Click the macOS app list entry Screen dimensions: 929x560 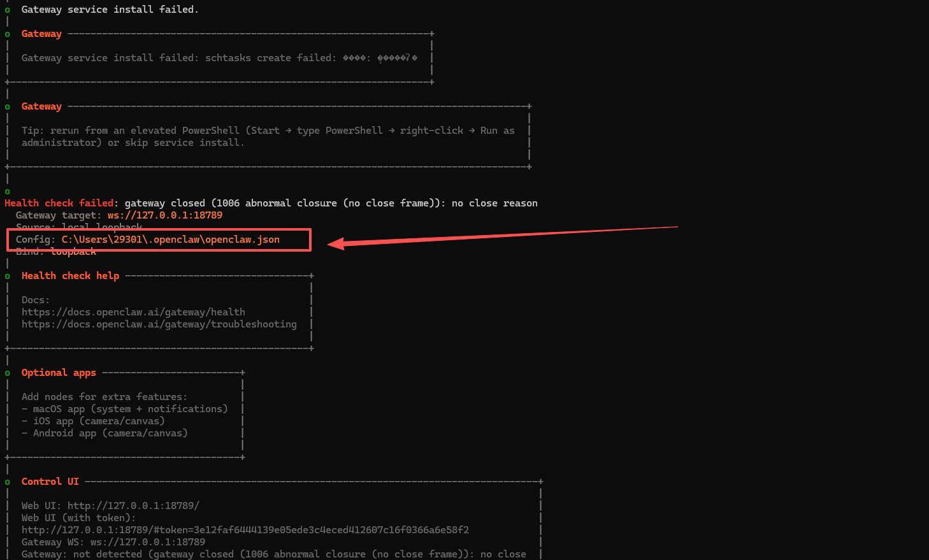tap(130, 409)
